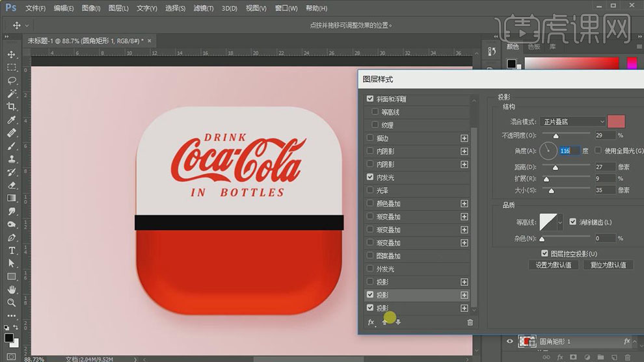Select the Move tool
This screenshot has height=362, width=644.
(x=12, y=55)
